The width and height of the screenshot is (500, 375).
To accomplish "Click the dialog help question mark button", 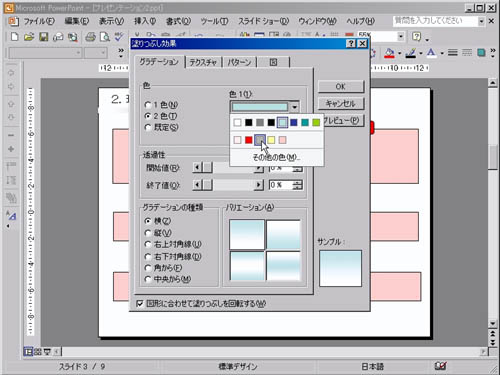I will 350,44.
